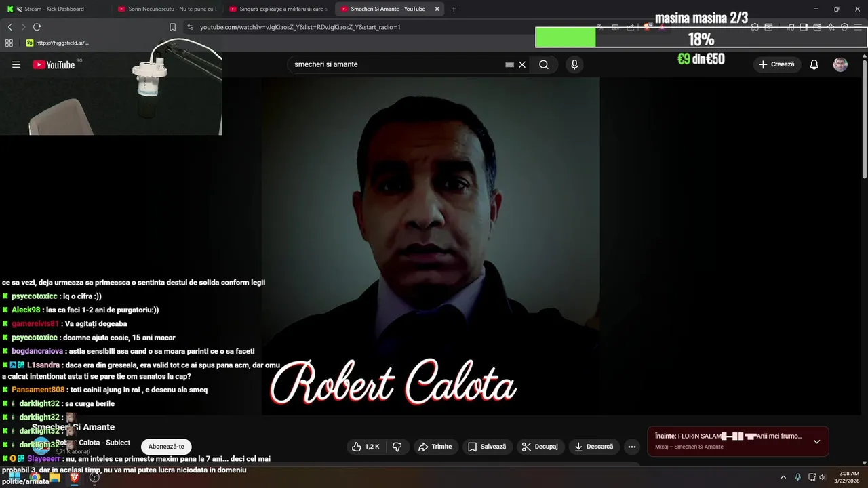
Task: Open the higgsfield.ai bookmark
Action: pyautogui.click(x=58, y=43)
